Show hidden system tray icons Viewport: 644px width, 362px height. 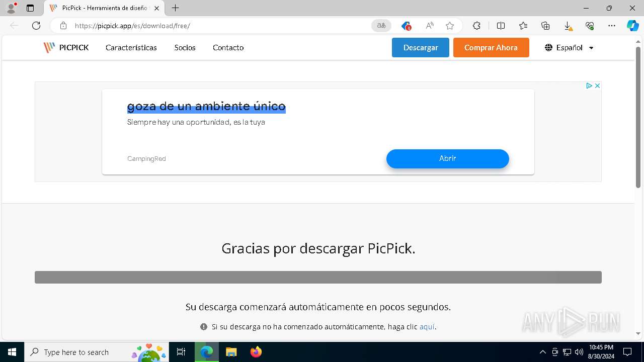point(542,352)
